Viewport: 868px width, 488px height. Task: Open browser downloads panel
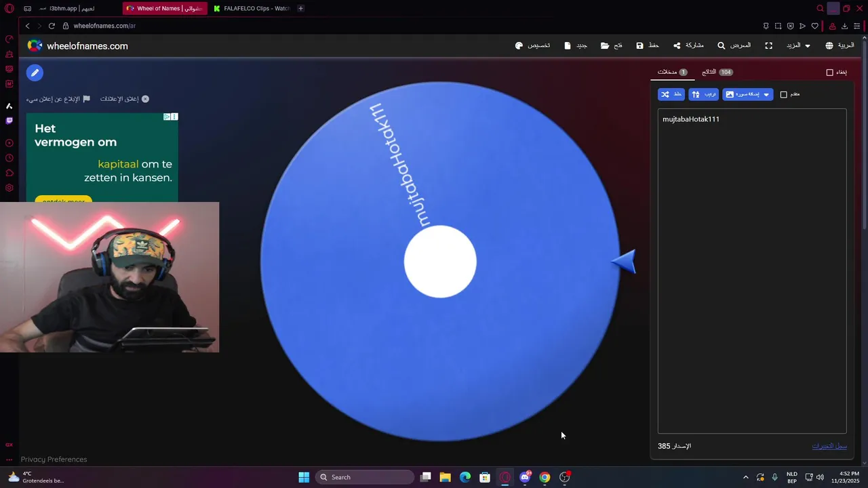click(x=844, y=26)
